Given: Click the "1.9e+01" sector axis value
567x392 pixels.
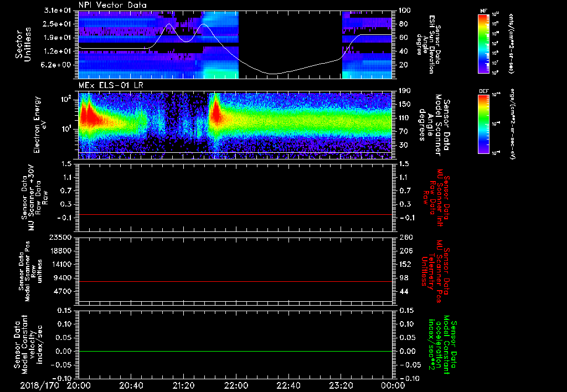Looking at the screenshot, I should pyautogui.click(x=58, y=38).
